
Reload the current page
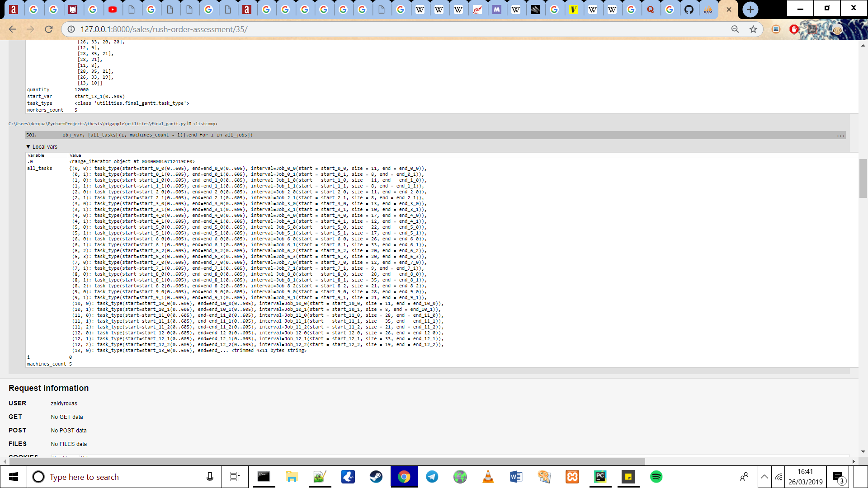(49, 29)
